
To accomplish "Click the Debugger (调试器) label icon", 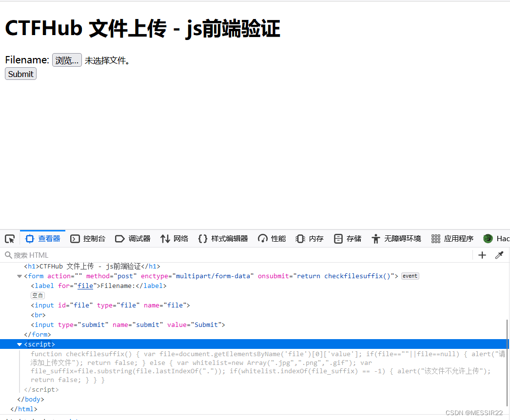I will tap(120, 239).
